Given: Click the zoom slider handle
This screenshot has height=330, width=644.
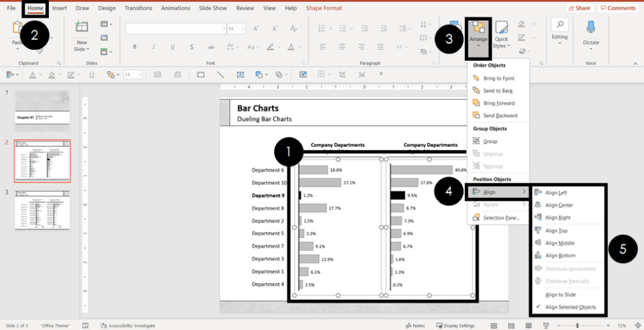Looking at the screenshot, I should coord(578,325).
